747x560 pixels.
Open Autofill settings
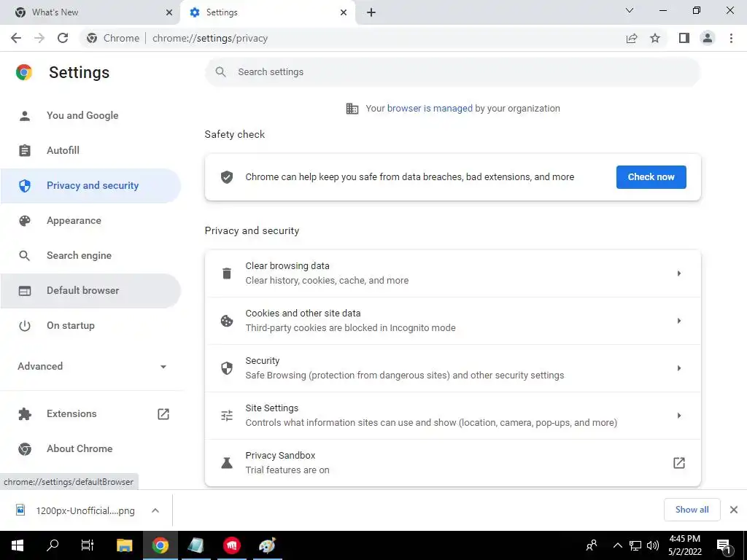[90, 150]
